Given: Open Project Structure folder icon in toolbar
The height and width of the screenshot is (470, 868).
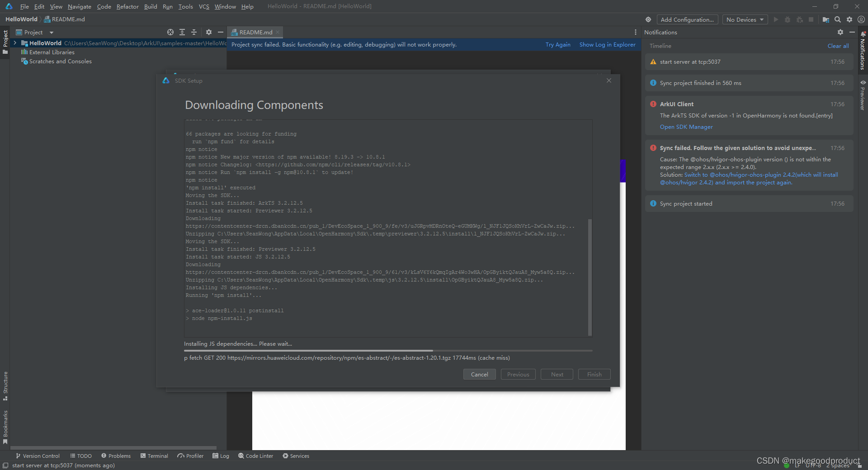Looking at the screenshot, I should click(826, 19).
